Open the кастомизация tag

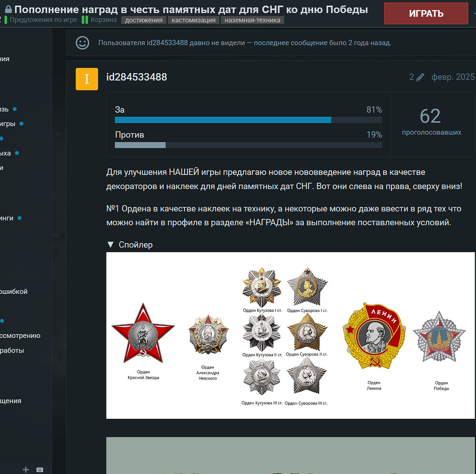(193, 20)
